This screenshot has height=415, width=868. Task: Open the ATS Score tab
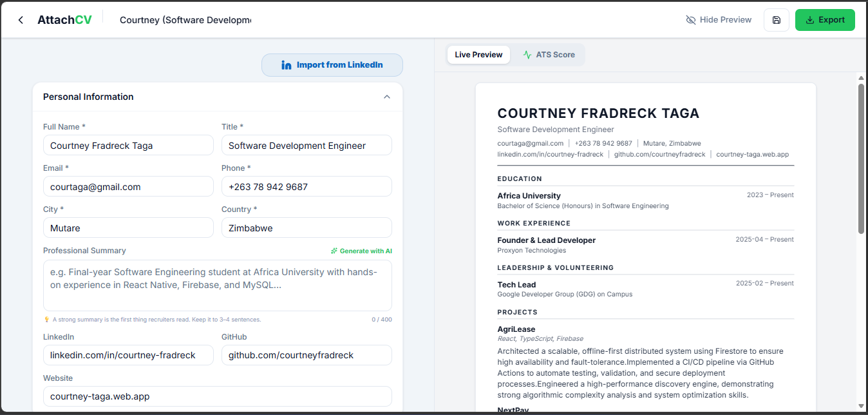click(x=549, y=55)
